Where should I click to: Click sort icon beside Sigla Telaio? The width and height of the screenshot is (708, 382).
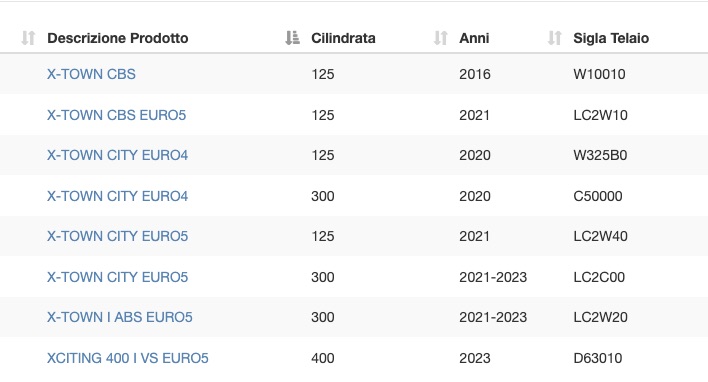[x=554, y=38]
